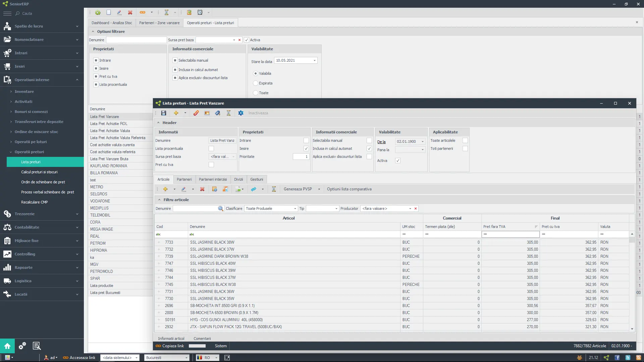Enable Selectabila manual checkbox in header
644x362 pixels.
[369, 140]
